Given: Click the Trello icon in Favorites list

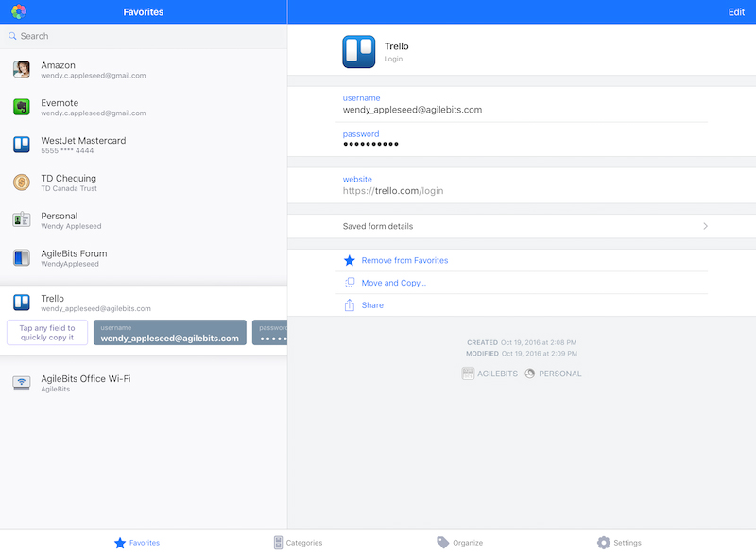Looking at the screenshot, I should point(22,303).
